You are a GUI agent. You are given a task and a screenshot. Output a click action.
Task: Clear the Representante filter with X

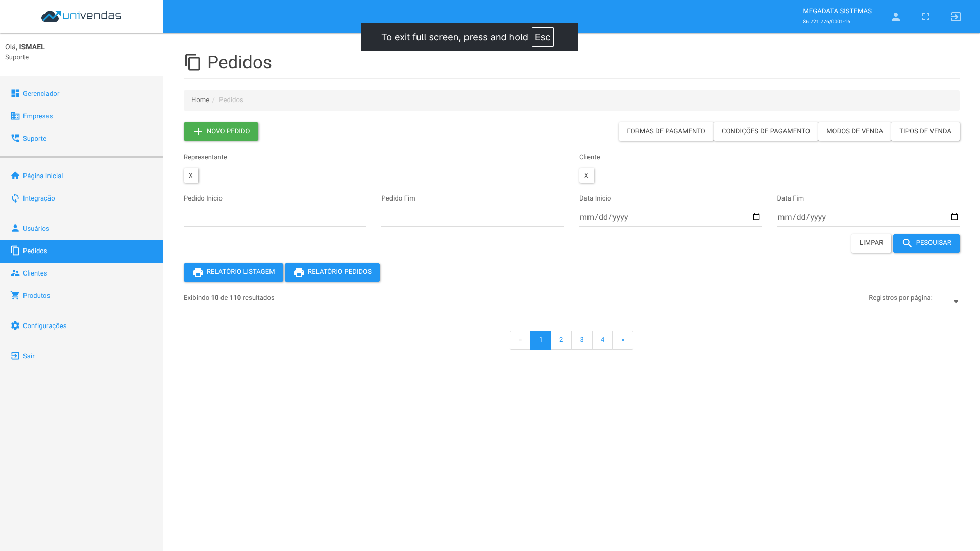(190, 175)
